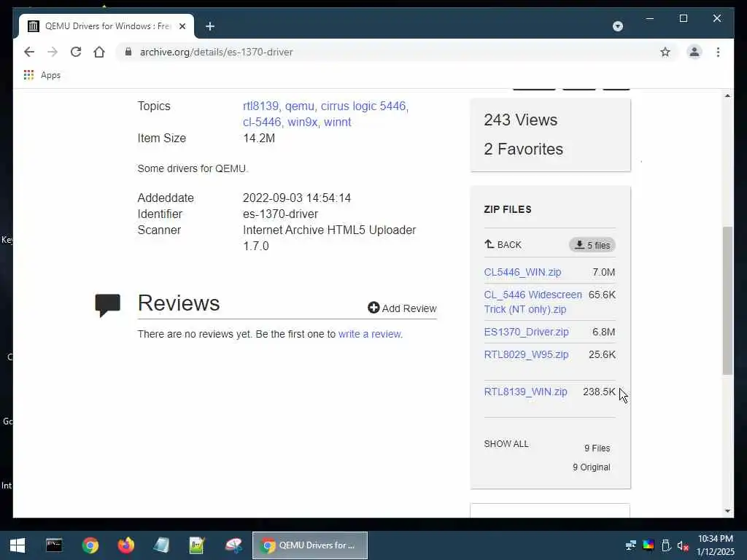
Task: Open the cirrus logic 5446 topic link
Action: pyautogui.click(x=363, y=106)
